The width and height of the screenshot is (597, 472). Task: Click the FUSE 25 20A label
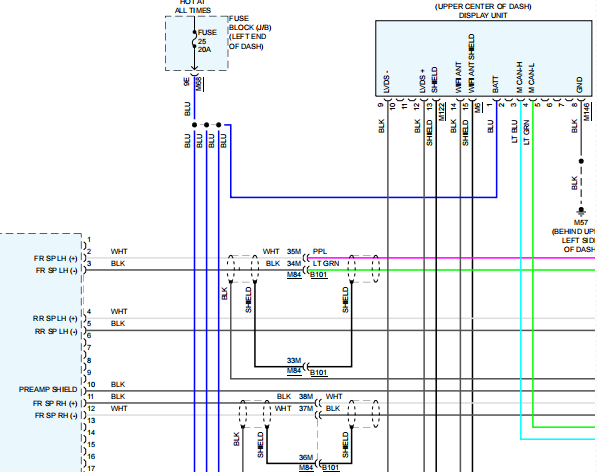click(207, 41)
